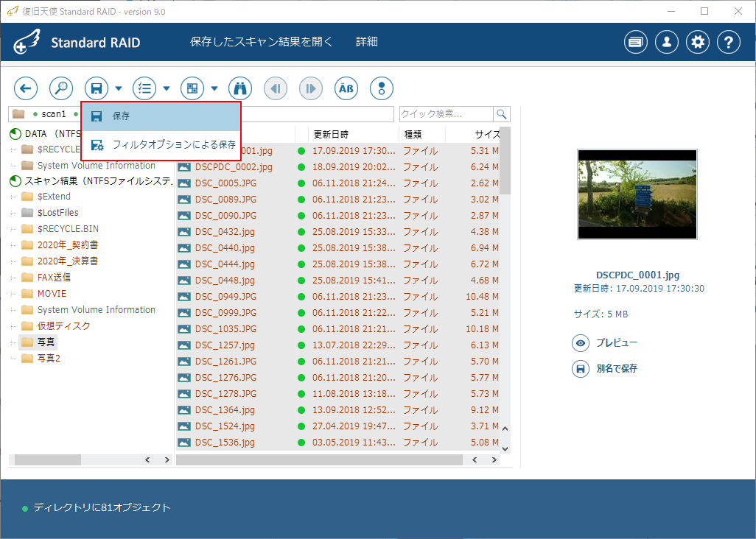
Task: Select $RECYCLE.BIN under スキャン結果
Action: tap(68, 229)
